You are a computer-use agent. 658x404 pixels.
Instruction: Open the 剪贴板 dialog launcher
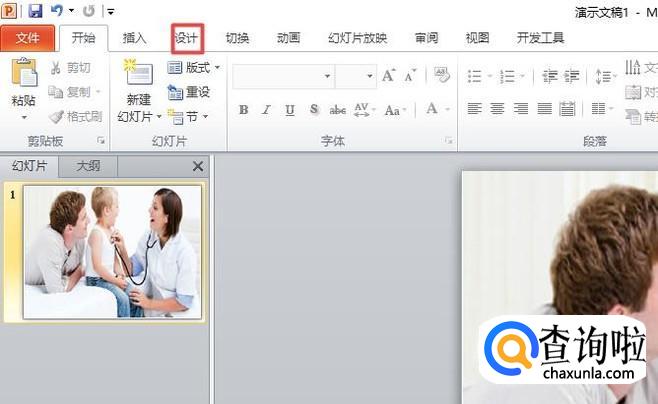(x=101, y=141)
